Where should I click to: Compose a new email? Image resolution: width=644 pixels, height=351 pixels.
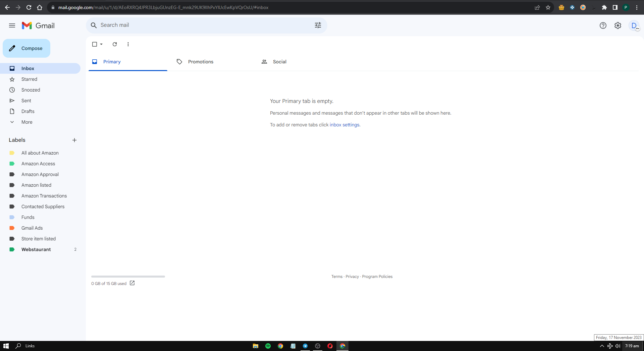[26, 48]
